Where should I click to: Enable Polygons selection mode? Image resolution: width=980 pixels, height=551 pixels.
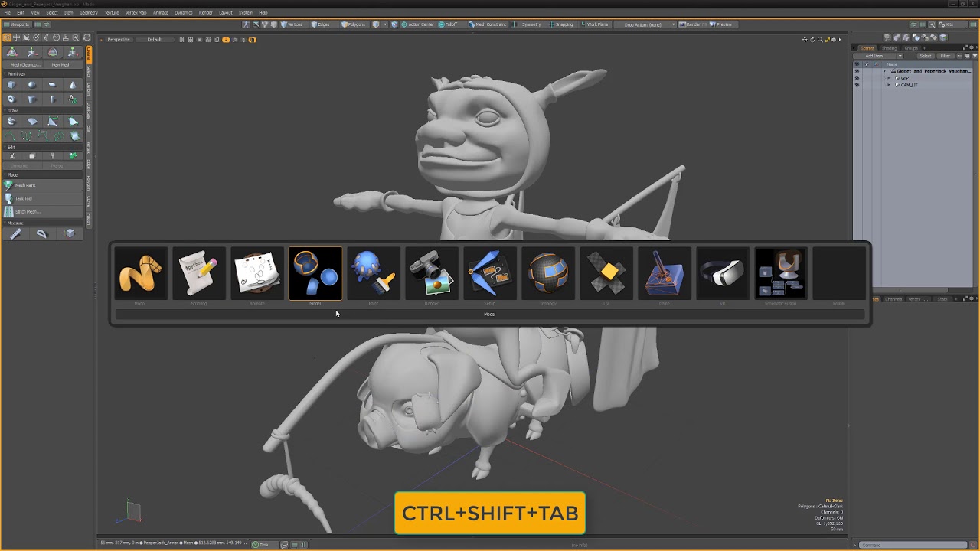(354, 24)
